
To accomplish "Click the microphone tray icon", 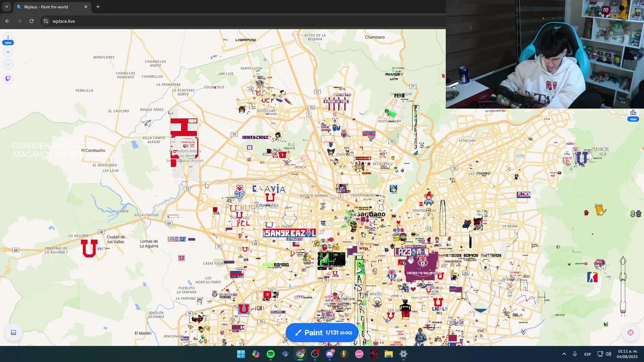I will coord(575,354).
